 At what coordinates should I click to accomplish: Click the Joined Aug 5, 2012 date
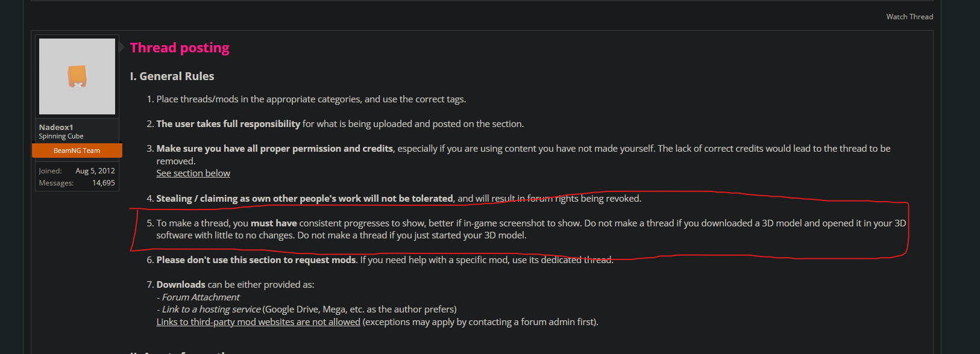[95, 171]
